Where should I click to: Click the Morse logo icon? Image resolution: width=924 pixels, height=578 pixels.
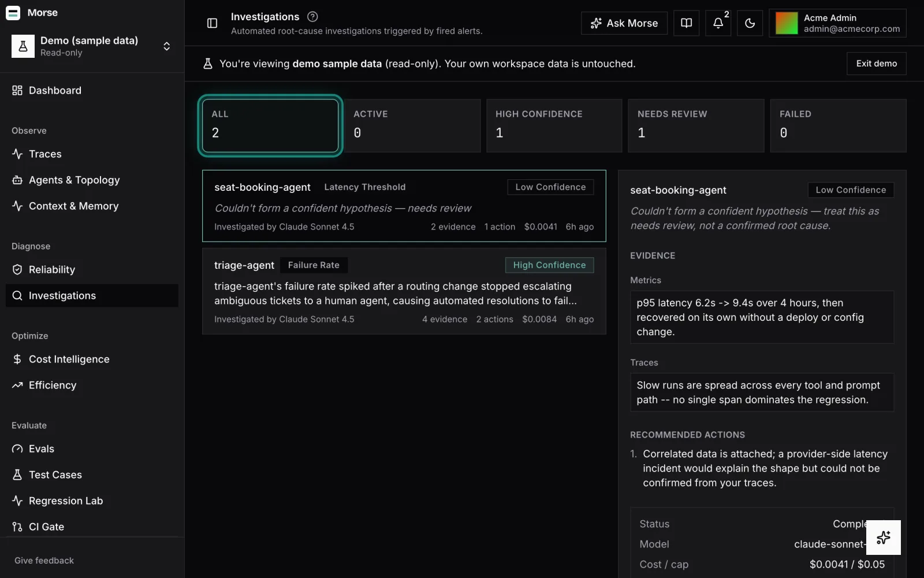(x=13, y=13)
